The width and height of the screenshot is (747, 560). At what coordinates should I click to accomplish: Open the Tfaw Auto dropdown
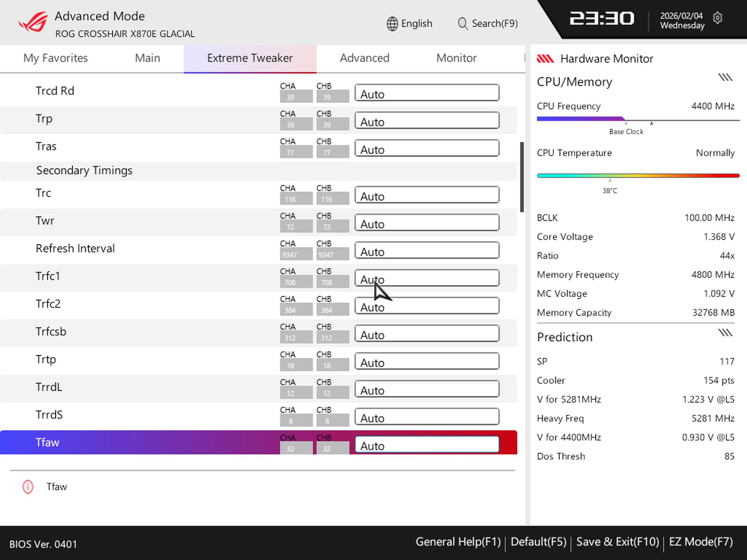tap(427, 444)
